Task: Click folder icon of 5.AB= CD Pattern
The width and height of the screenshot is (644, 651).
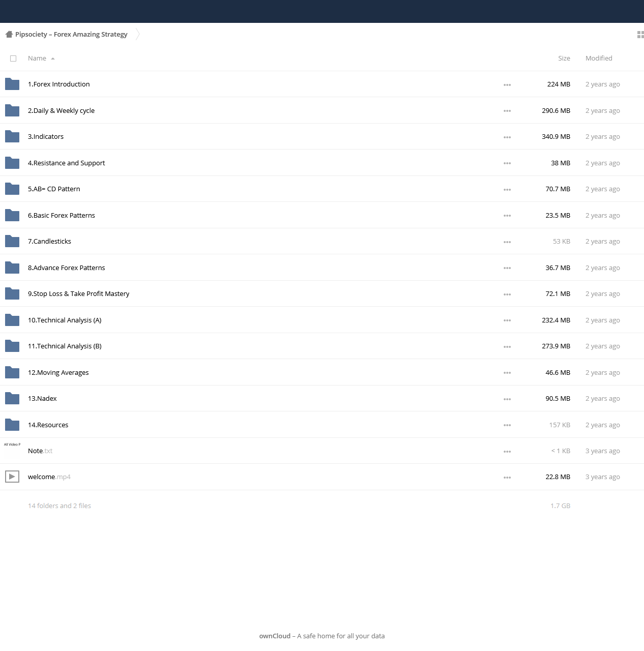Action: (12, 189)
